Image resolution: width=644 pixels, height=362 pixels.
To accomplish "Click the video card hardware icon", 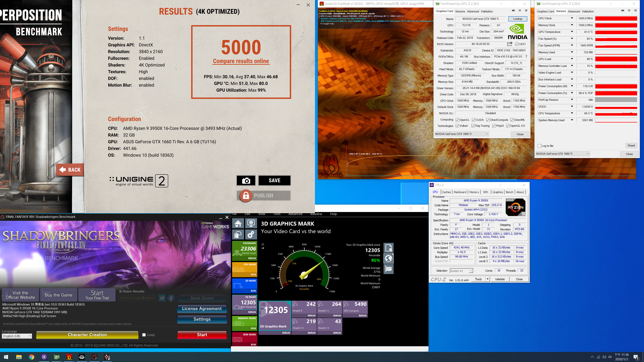I will point(389,269).
